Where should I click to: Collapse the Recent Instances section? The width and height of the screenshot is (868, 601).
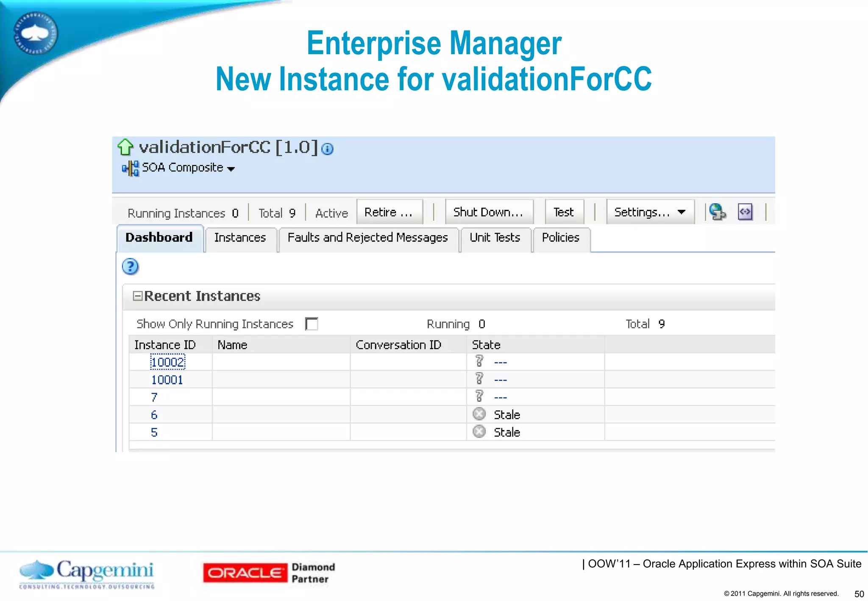pyautogui.click(x=137, y=295)
